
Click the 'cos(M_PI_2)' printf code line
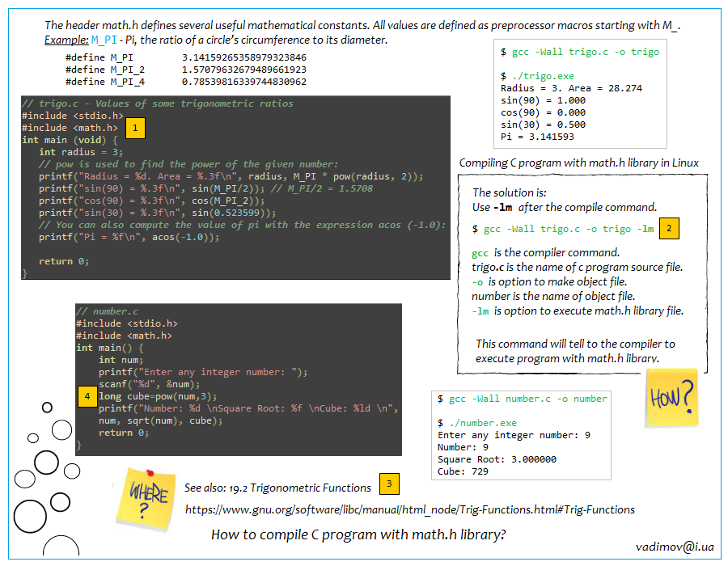click(152, 201)
